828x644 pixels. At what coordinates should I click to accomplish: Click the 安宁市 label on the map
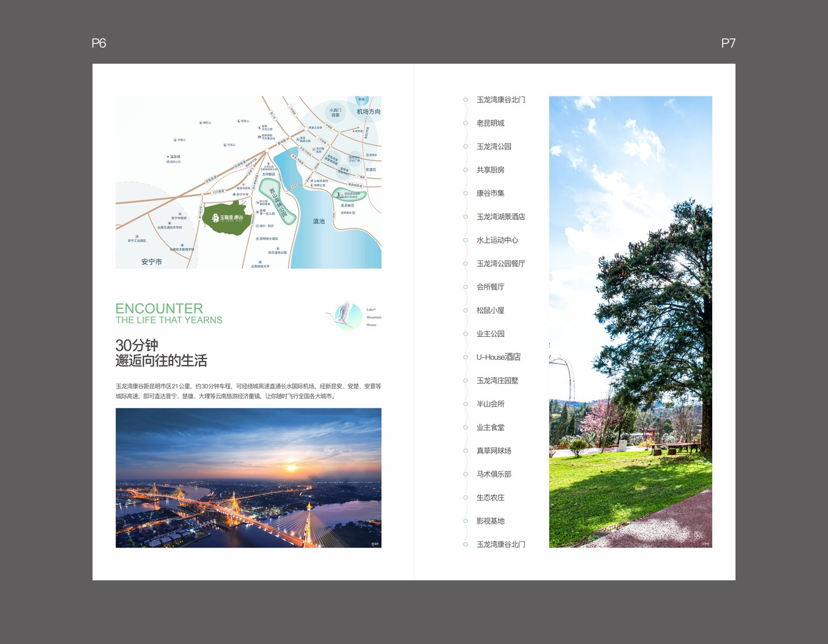click(152, 262)
